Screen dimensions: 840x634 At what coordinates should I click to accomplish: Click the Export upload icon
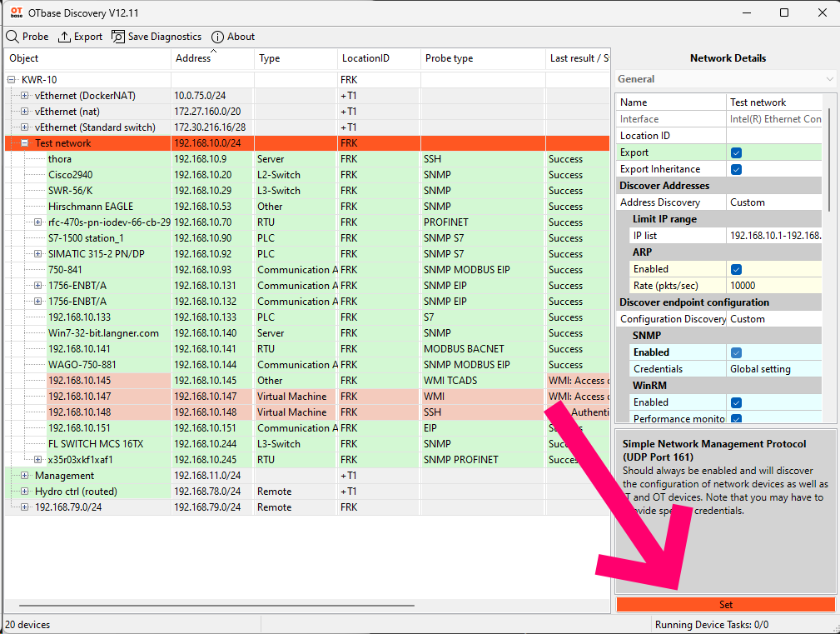64,37
